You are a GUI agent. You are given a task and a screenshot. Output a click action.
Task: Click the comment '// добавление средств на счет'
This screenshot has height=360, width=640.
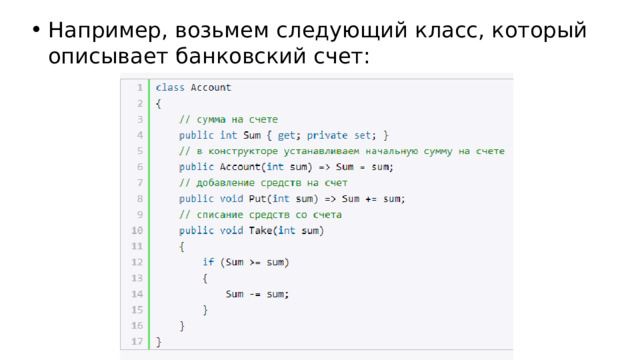pyautogui.click(x=263, y=183)
